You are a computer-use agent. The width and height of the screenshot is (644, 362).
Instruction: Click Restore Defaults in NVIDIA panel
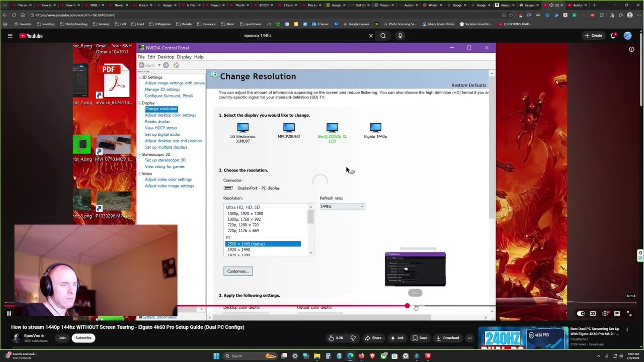pyautogui.click(x=468, y=85)
